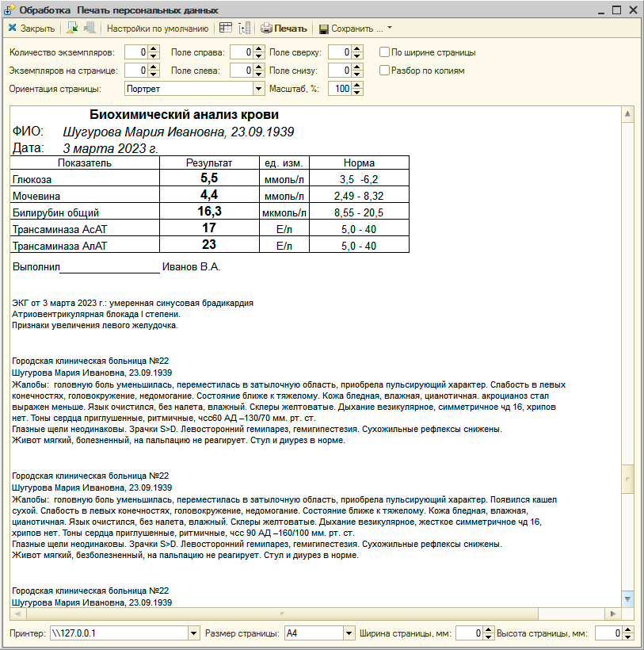The image size is (644, 650).
Task: Toggle the Разбор по копиям checkbox
Action: pos(385,71)
